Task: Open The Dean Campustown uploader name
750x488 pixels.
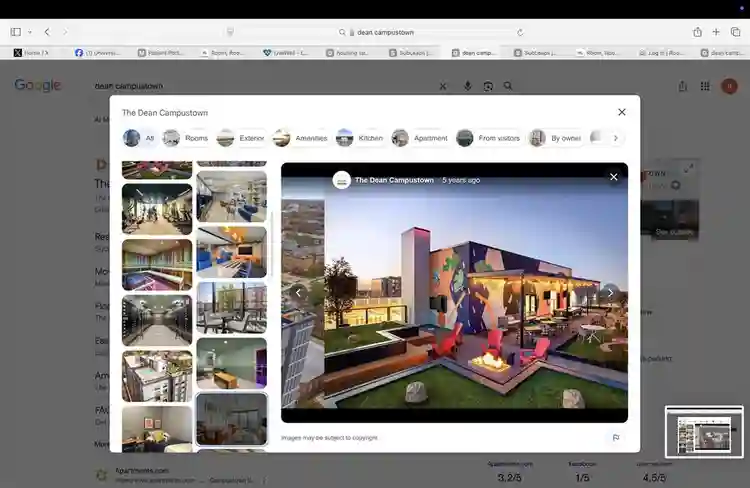Action: point(394,180)
